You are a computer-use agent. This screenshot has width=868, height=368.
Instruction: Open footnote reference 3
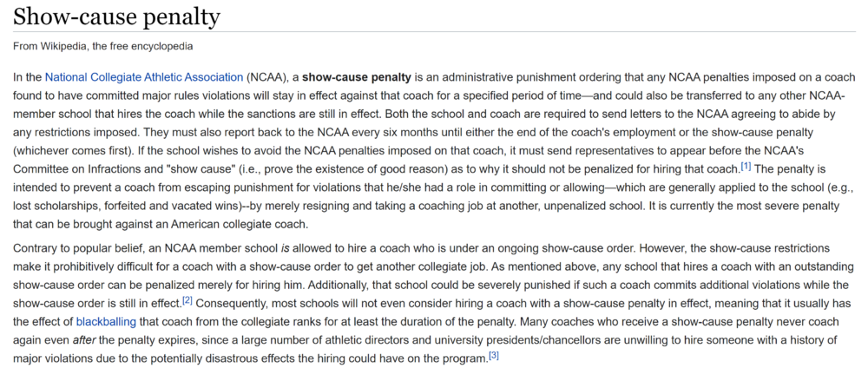coord(493,356)
